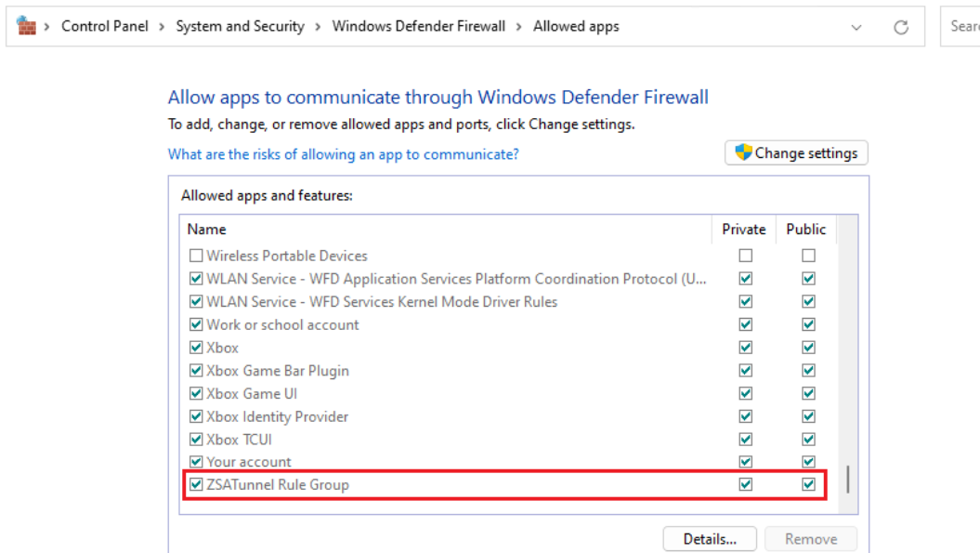Open Windows Defender Firewall breadcrumb
Image resolution: width=980 pixels, height=553 pixels.
pyautogui.click(x=418, y=26)
